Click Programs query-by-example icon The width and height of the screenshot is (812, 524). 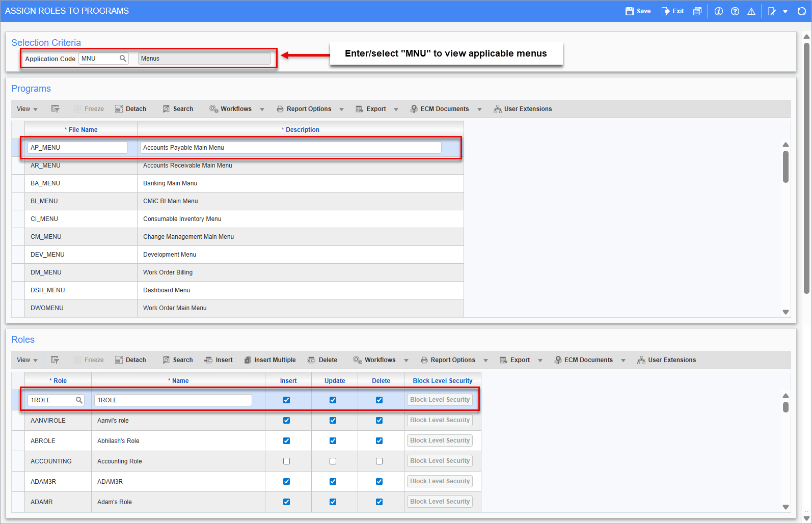[56, 109]
